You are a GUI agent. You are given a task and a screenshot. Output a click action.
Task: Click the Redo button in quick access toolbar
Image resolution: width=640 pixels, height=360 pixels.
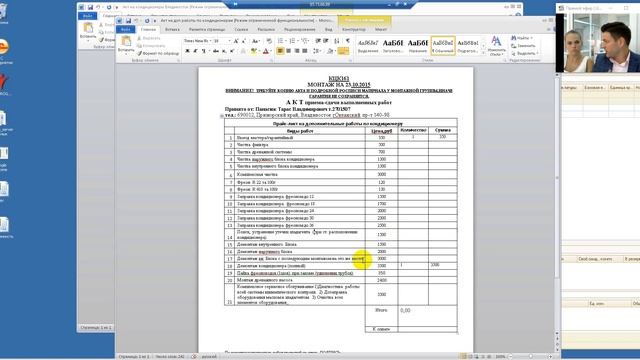(x=147, y=20)
